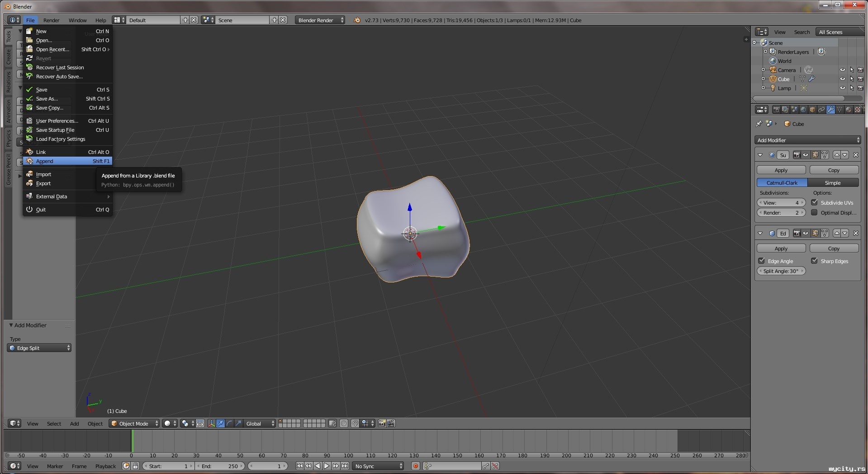Screen dimensions: 868x474
Task: Move the Subsurf modifier down in stack
Action: click(845, 155)
